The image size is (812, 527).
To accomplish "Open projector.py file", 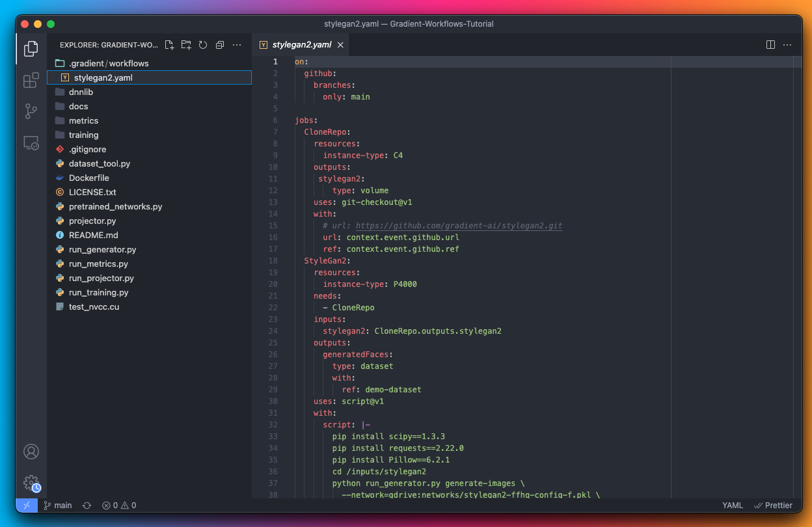I will [150, 221].
